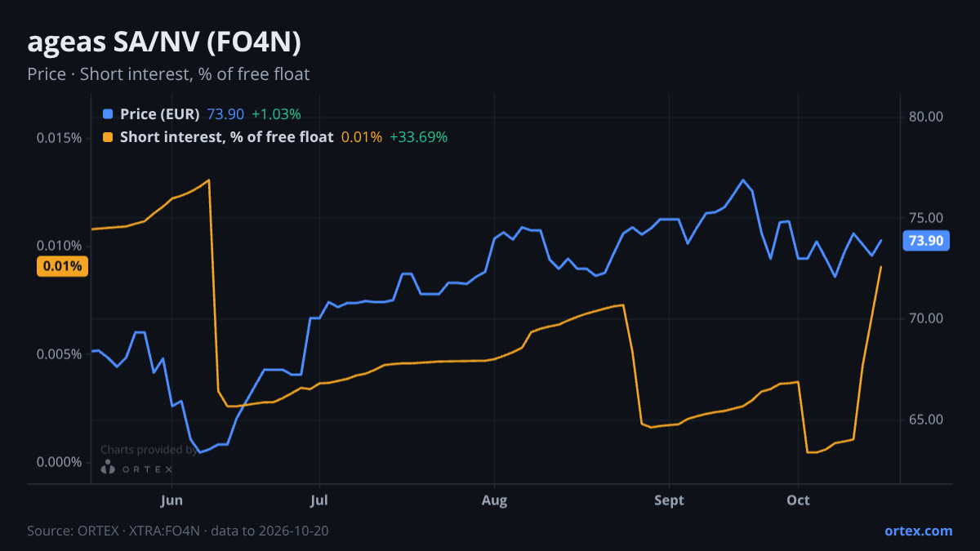The width and height of the screenshot is (980, 551).
Task: Click the Jun x-axis label
Action: point(171,500)
